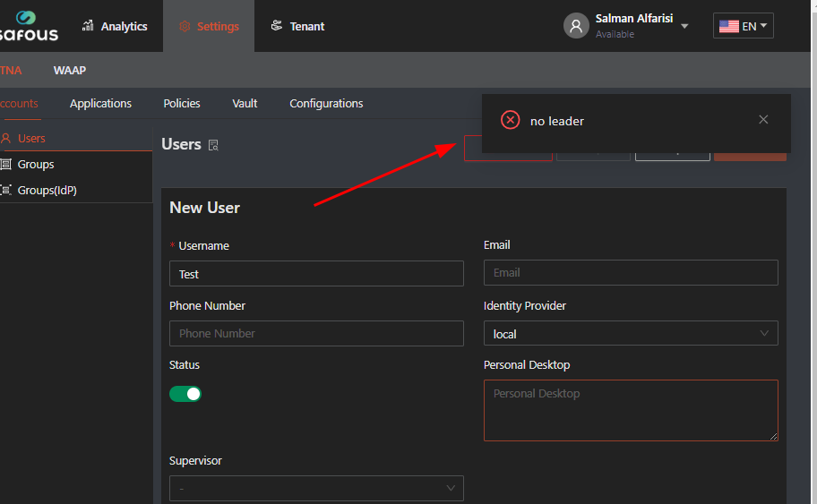Click the Salman Alfarisi avatar icon

576,26
